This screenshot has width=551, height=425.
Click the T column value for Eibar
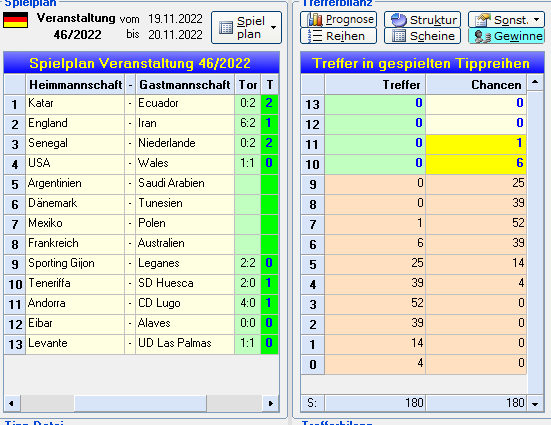(270, 324)
